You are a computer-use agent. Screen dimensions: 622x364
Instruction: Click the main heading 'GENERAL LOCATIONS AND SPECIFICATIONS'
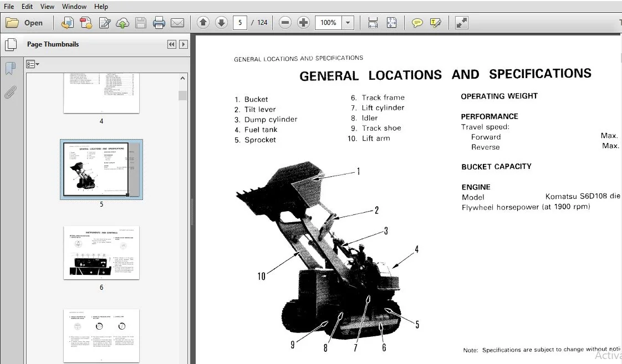[445, 75]
